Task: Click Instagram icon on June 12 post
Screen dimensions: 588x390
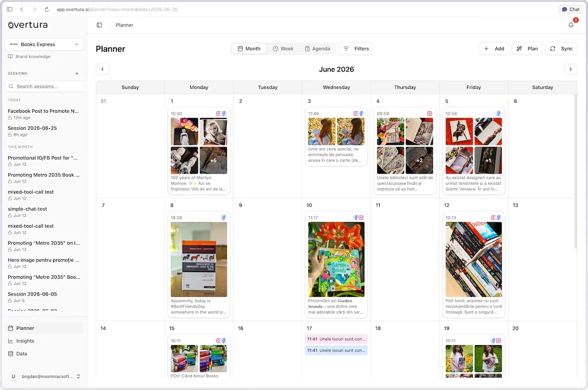Action: (x=493, y=217)
